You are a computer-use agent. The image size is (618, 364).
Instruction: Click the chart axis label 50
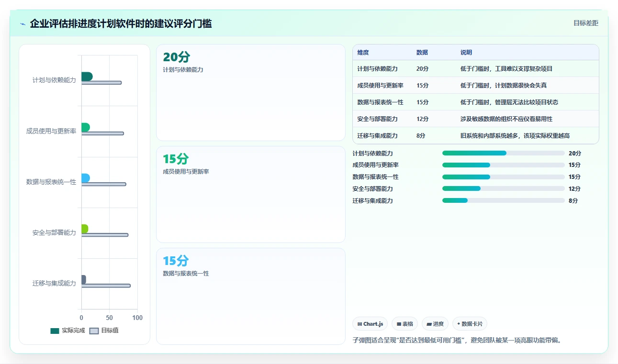pyautogui.click(x=110, y=318)
